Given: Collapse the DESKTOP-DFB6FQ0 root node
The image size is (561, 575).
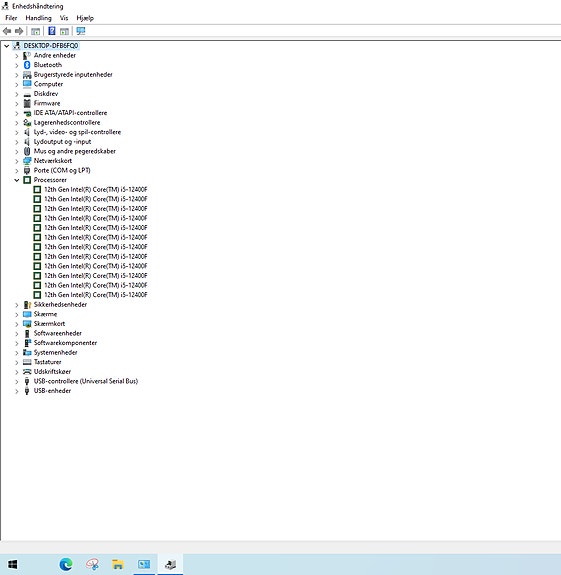Looking at the screenshot, I should [x=6, y=46].
